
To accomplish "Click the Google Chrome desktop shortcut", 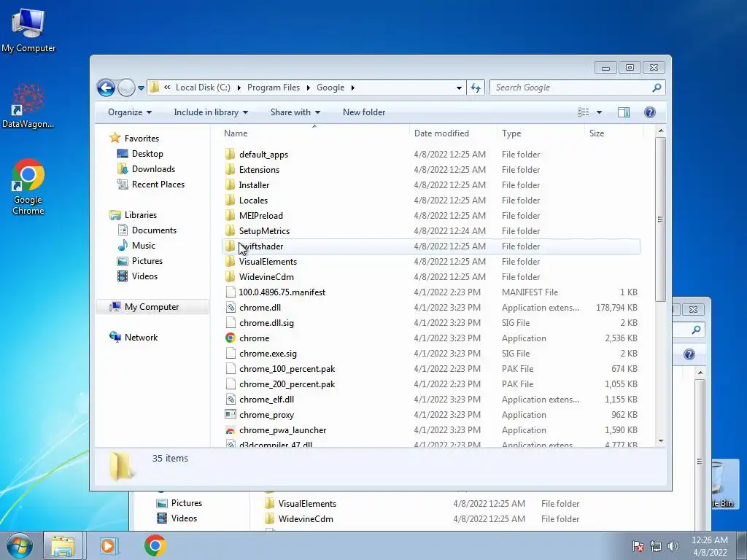I will [x=28, y=187].
